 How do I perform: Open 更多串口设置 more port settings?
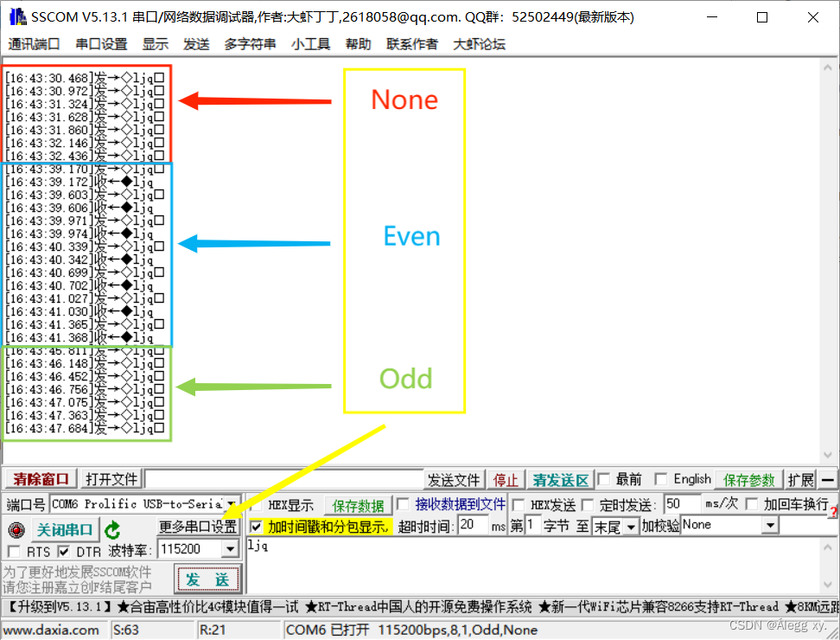coord(198,527)
